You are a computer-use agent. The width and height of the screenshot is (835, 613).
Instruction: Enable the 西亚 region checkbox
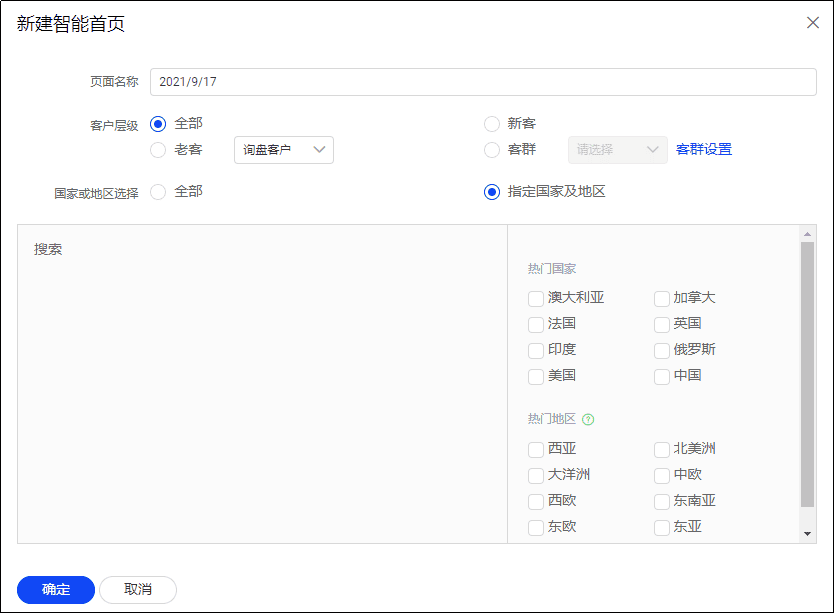(536, 450)
